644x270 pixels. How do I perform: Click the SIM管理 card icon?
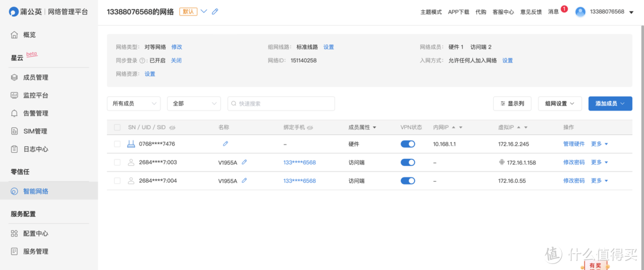click(14, 131)
